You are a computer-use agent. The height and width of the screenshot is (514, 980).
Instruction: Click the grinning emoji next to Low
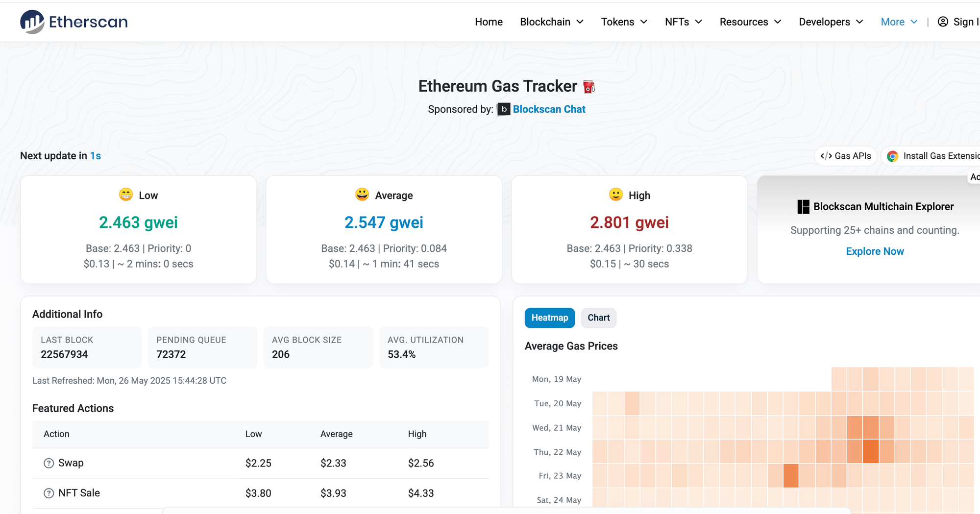point(126,195)
